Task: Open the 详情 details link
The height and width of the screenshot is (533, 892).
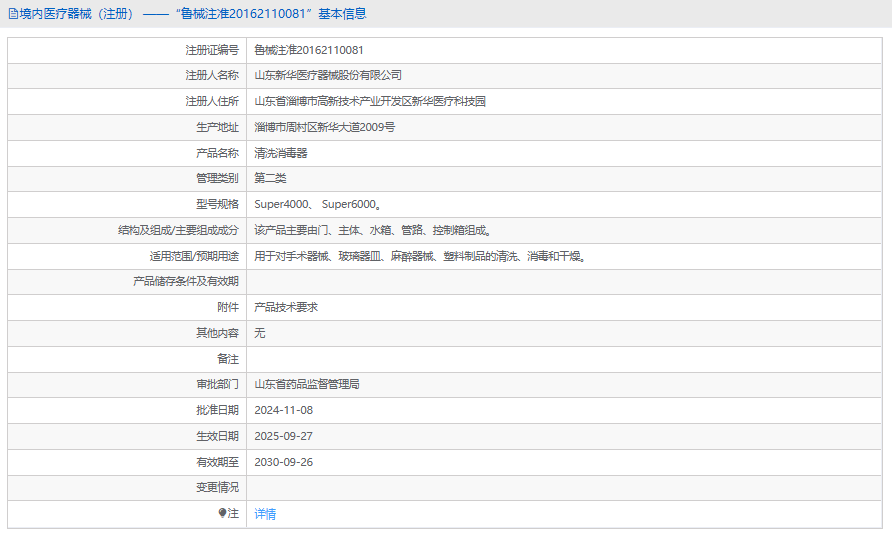Action: pos(265,514)
